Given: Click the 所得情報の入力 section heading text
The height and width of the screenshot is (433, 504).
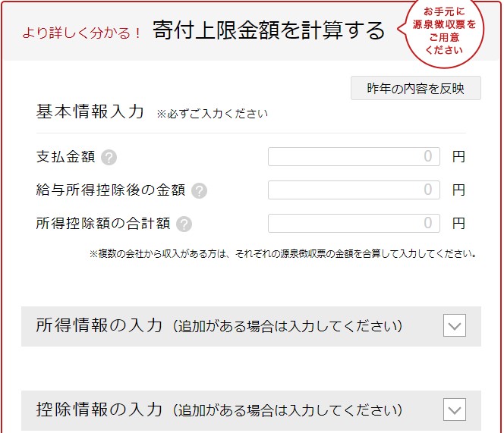Looking at the screenshot, I should pos(99,326).
